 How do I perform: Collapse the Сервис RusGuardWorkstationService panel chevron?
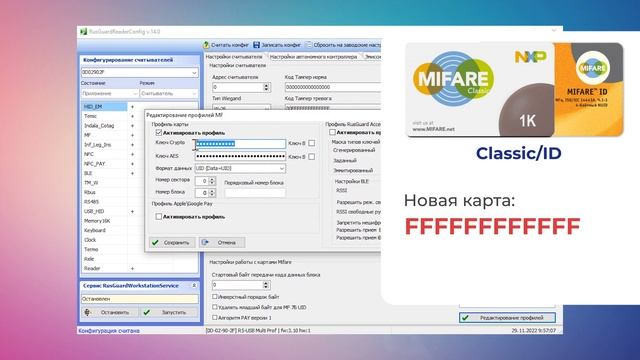194,286
